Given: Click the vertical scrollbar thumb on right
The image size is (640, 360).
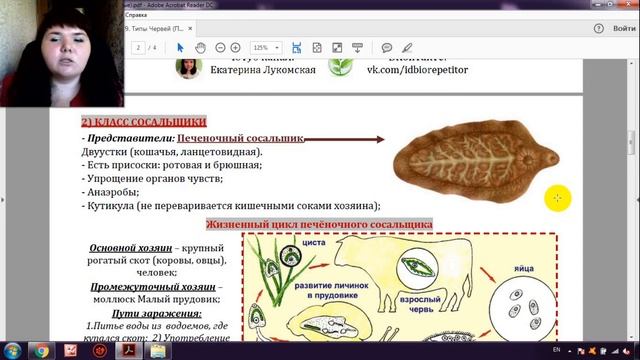Looking at the screenshot, I should [631, 142].
